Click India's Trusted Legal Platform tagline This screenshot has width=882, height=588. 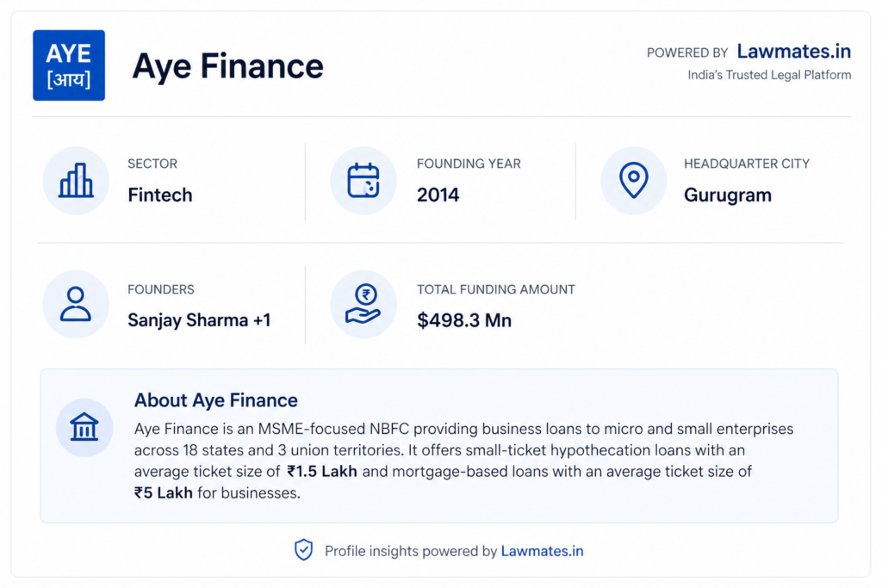769,75
